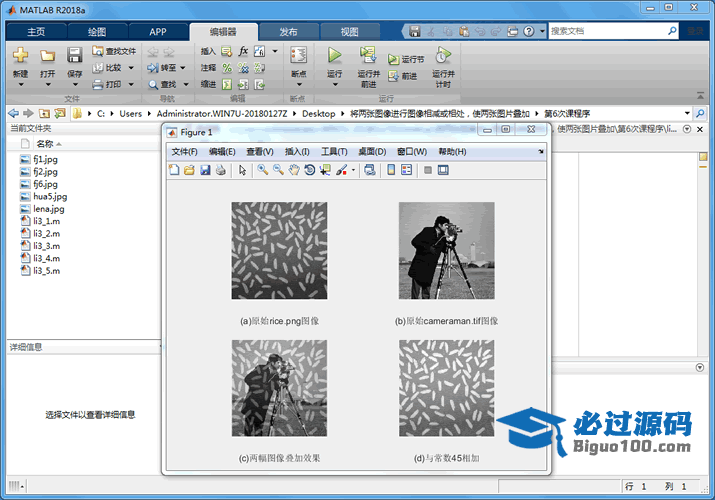Switch to the 绘图 ribbon tab
715x500 pixels.
tap(96, 32)
